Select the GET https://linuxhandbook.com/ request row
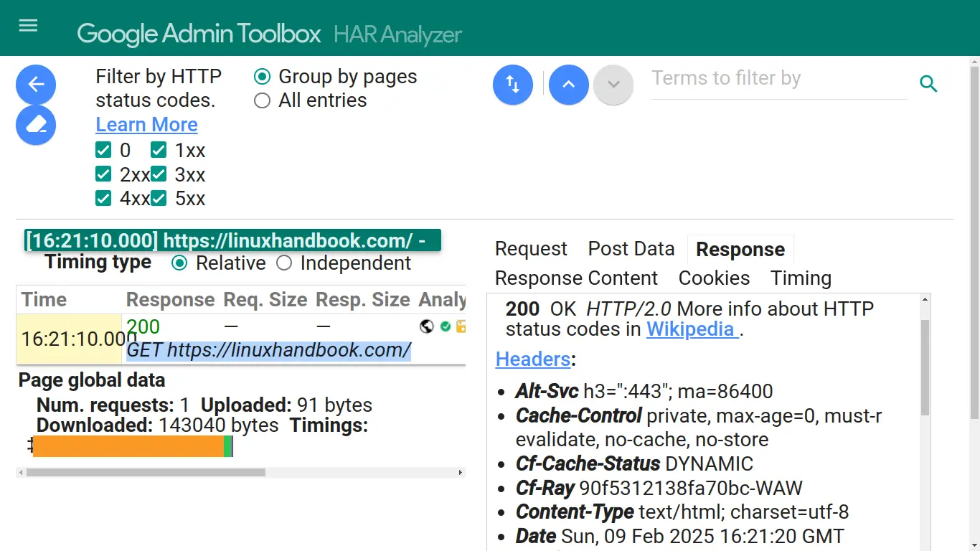The width and height of the screenshot is (980, 551). click(268, 350)
